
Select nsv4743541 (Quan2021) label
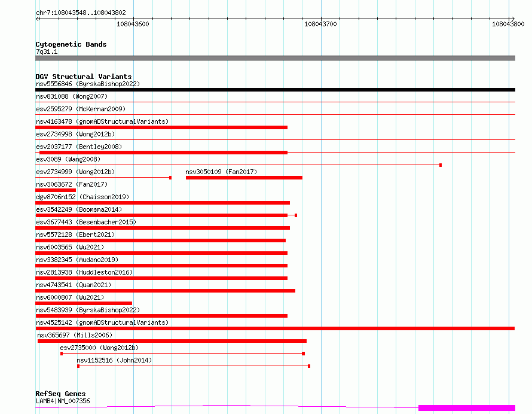point(74,285)
